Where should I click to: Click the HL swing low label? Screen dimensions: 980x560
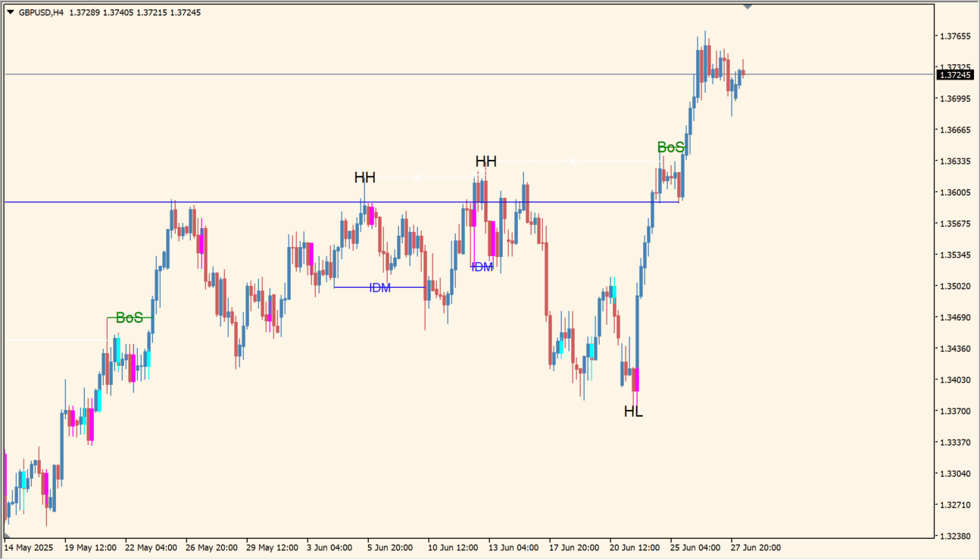pyautogui.click(x=633, y=411)
